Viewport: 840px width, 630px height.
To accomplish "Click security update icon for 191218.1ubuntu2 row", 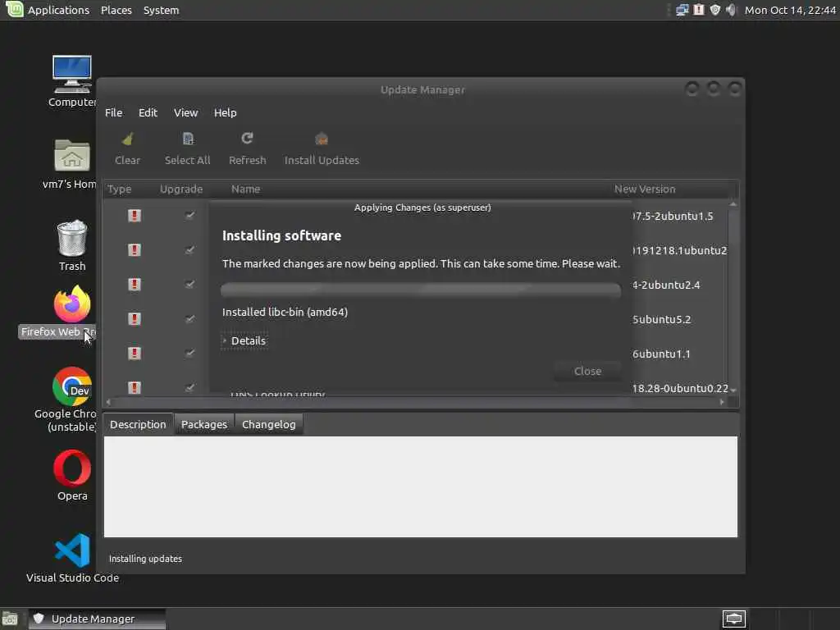I will pos(134,249).
